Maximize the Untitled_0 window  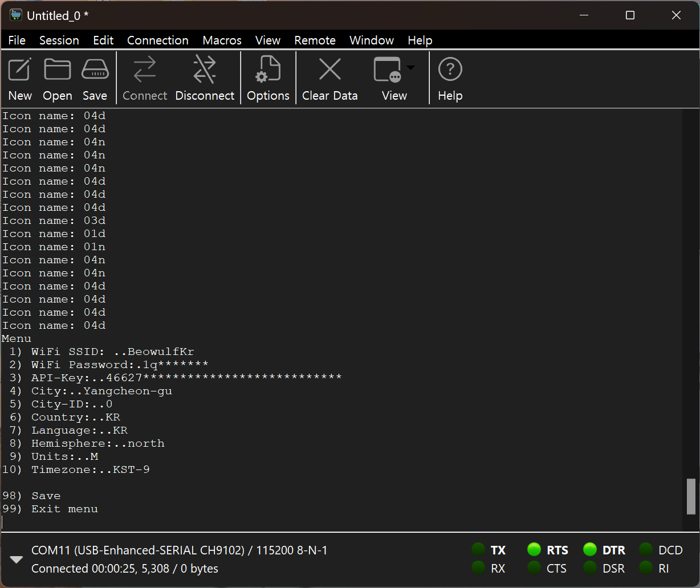click(630, 15)
